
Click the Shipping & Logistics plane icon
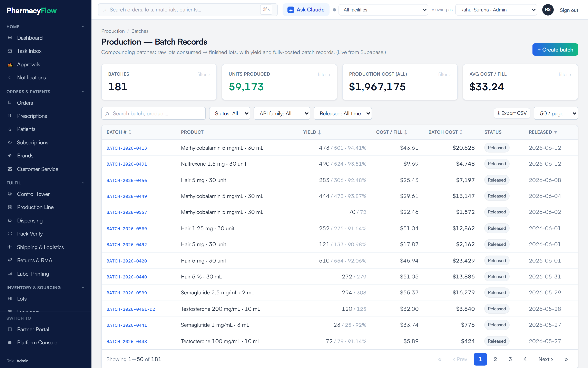10,247
